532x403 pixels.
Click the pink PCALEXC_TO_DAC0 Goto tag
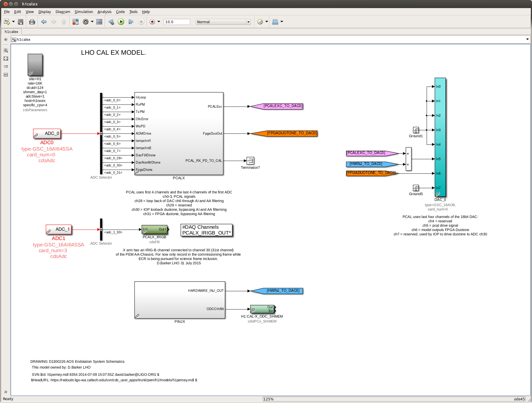[x=277, y=106]
